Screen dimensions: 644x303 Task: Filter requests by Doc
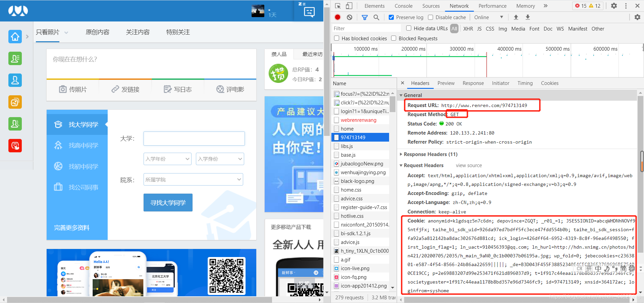(x=548, y=29)
